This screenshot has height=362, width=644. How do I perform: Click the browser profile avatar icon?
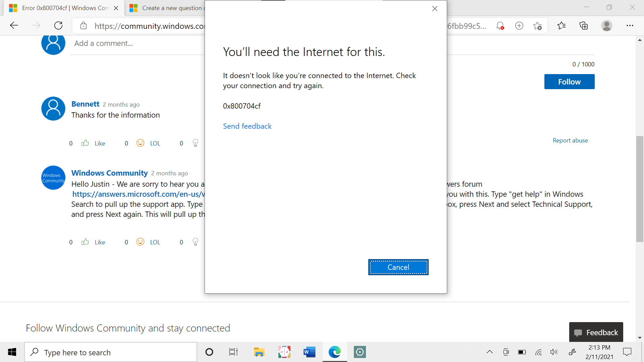[x=606, y=25]
